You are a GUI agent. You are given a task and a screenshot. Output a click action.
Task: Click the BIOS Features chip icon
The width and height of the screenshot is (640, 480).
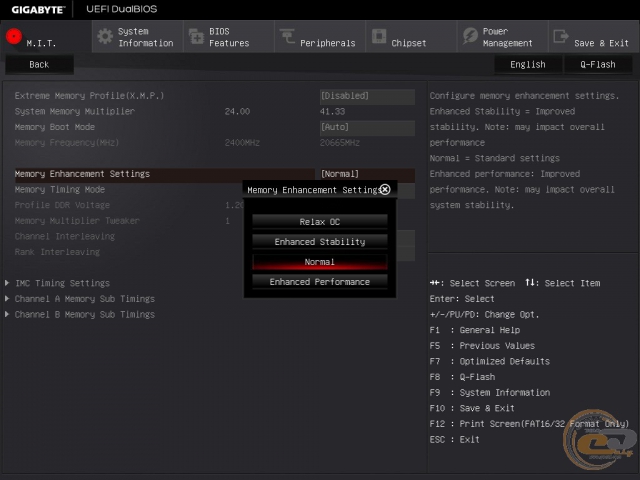pyautogui.click(x=196, y=37)
